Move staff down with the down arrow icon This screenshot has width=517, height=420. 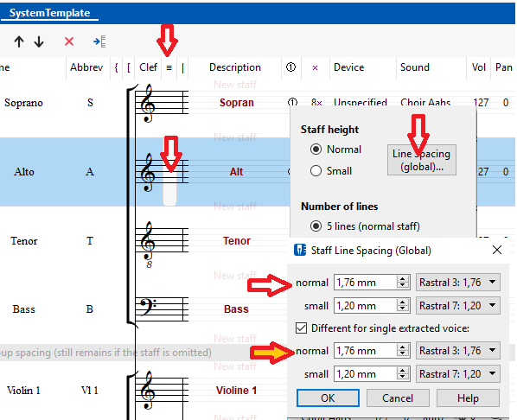coord(39,41)
